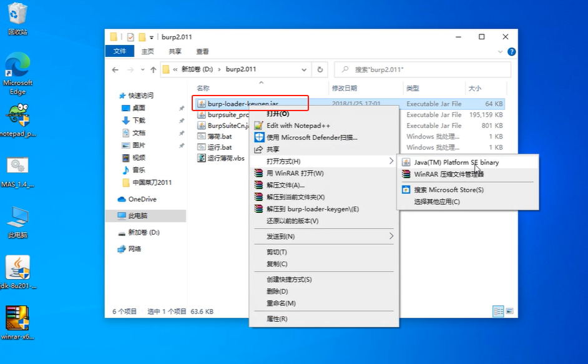Choose 打开(O) in context menu
The height and width of the screenshot is (364, 588).
click(324, 114)
